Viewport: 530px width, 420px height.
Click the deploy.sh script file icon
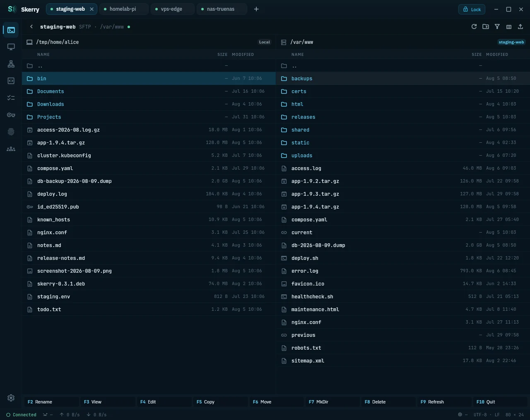[x=284, y=258]
